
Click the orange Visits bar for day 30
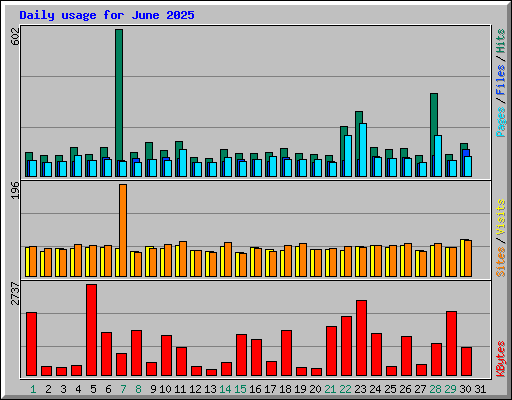pyautogui.click(x=468, y=259)
